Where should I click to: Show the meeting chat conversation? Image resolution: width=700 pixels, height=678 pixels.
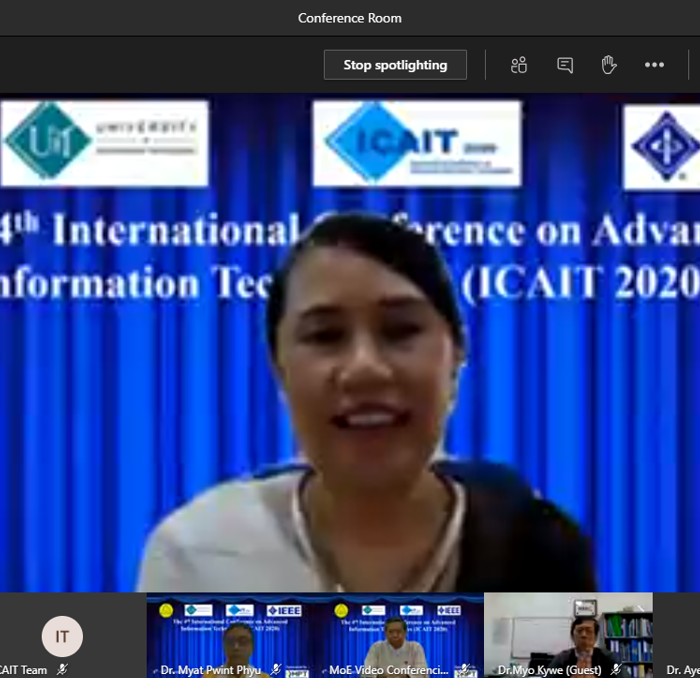pyautogui.click(x=565, y=65)
